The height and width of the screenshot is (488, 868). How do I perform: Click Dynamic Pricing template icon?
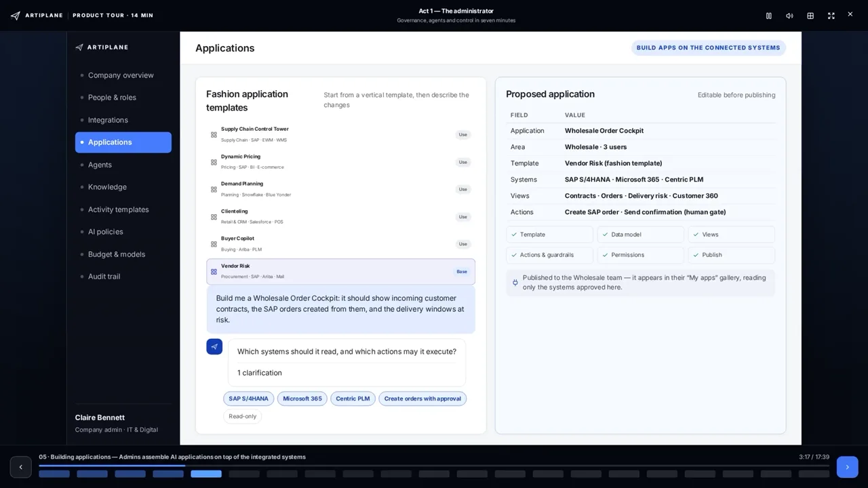coord(214,162)
